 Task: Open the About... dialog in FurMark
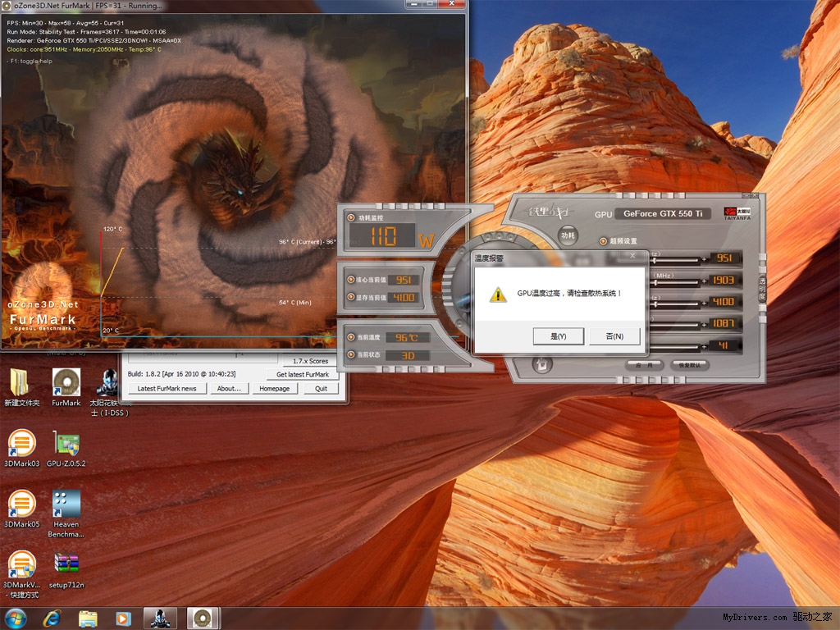(230, 388)
